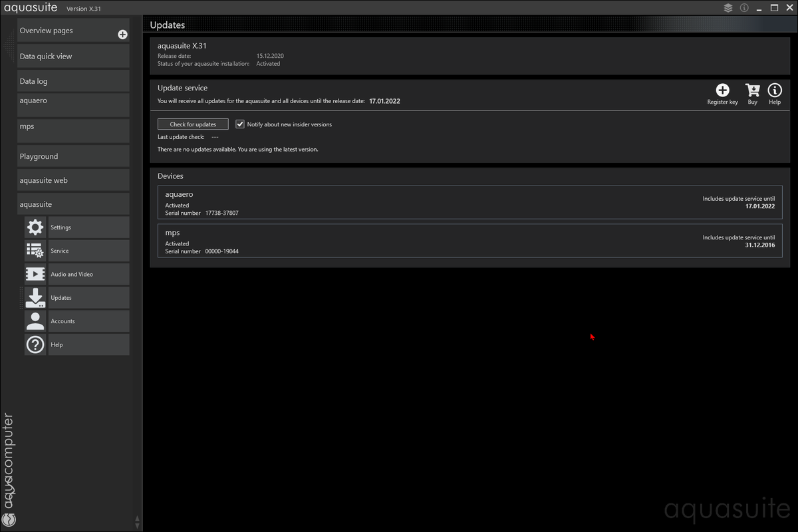
Task: Close the aquasuite window
Action: pos(789,8)
